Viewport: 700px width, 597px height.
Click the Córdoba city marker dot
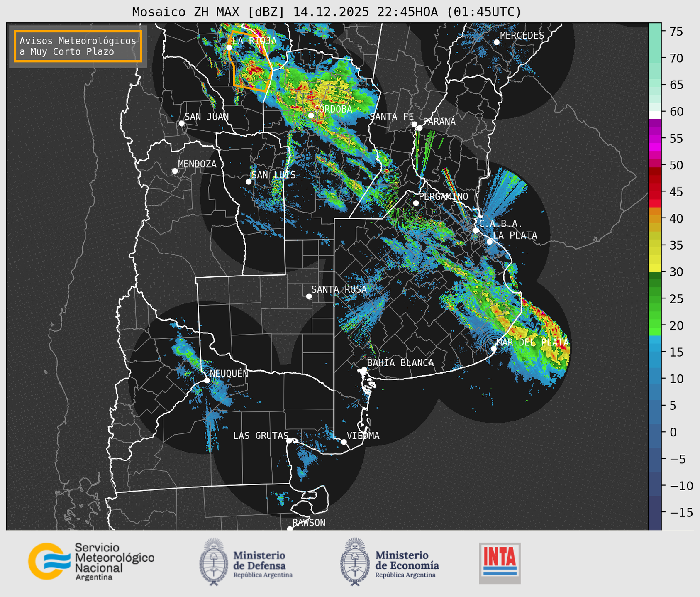click(x=311, y=115)
